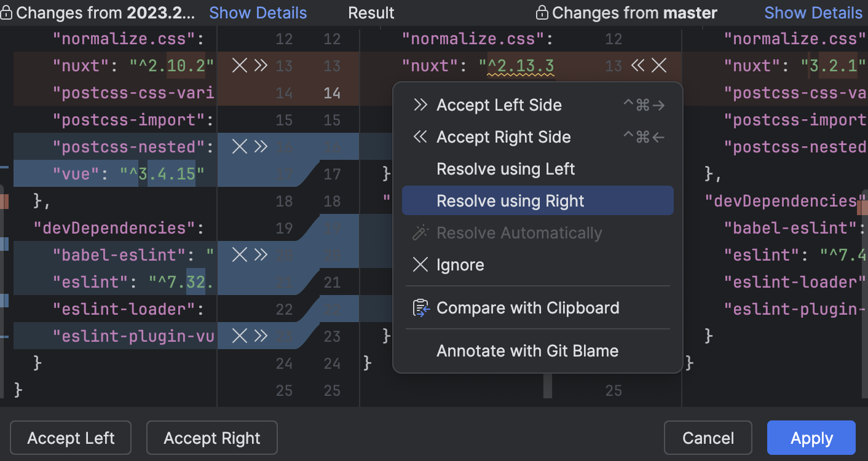
Task: Click the lock icon beside Changes from master
Action: [542, 12]
